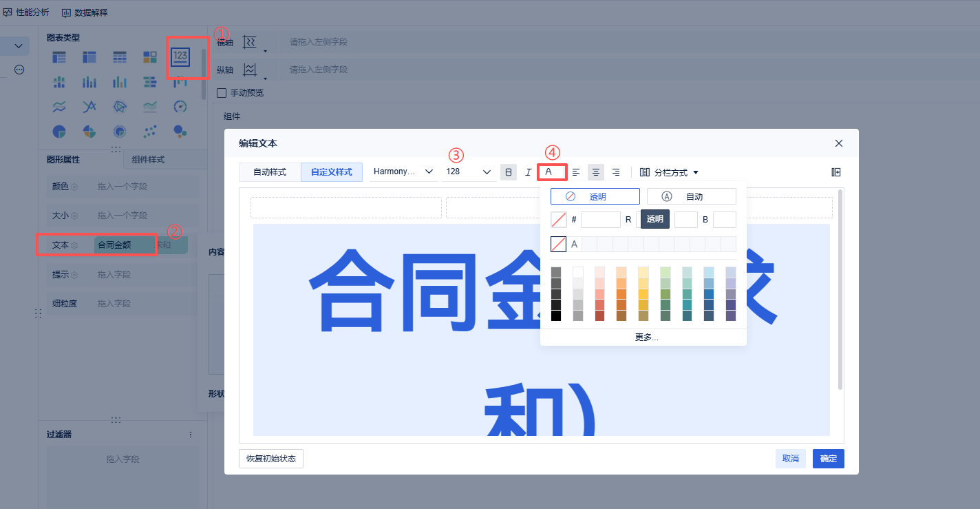Pick the white color swatch
This screenshot has width=980, height=509.
tap(578, 272)
